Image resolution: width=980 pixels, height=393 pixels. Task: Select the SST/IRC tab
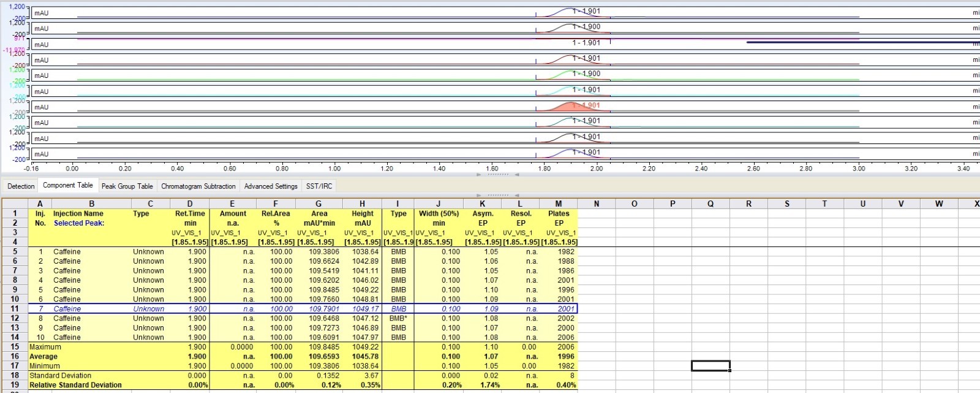(319, 186)
